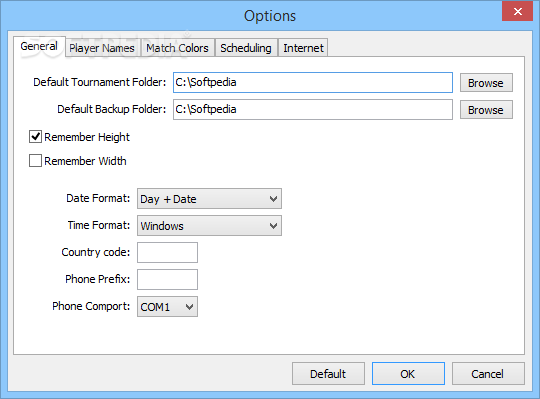Image resolution: width=540 pixels, height=399 pixels.
Task: Close the Options dialog window
Action: point(518,11)
